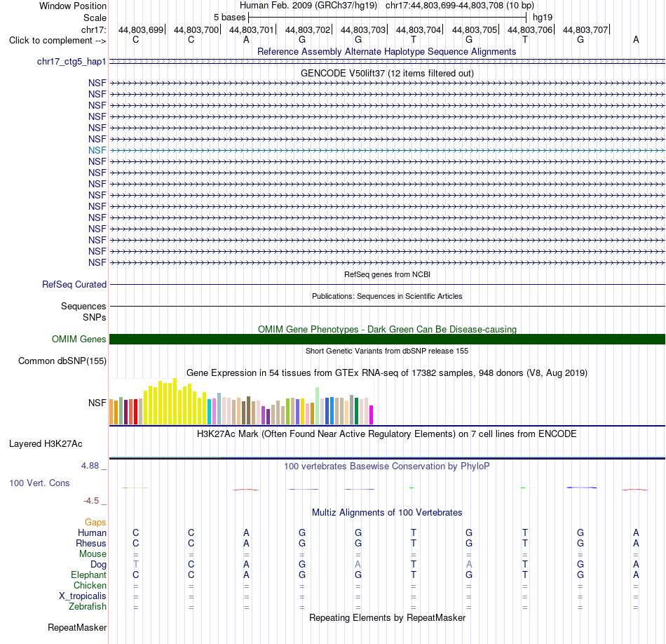This screenshot has width=666, height=644.
Task: Click the 'H3K27Ac Mark' ENCODE track title
Action: coord(387,434)
